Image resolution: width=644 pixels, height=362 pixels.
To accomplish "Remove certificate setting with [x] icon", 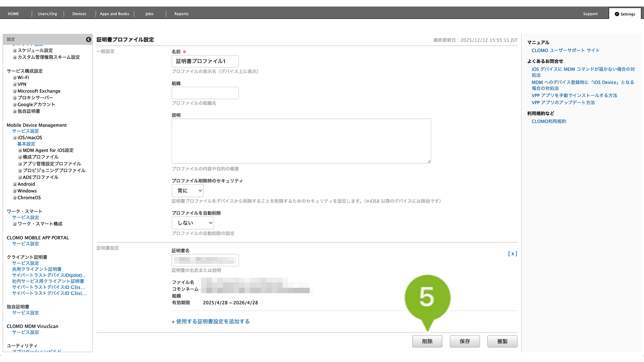I will coord(512,254).
